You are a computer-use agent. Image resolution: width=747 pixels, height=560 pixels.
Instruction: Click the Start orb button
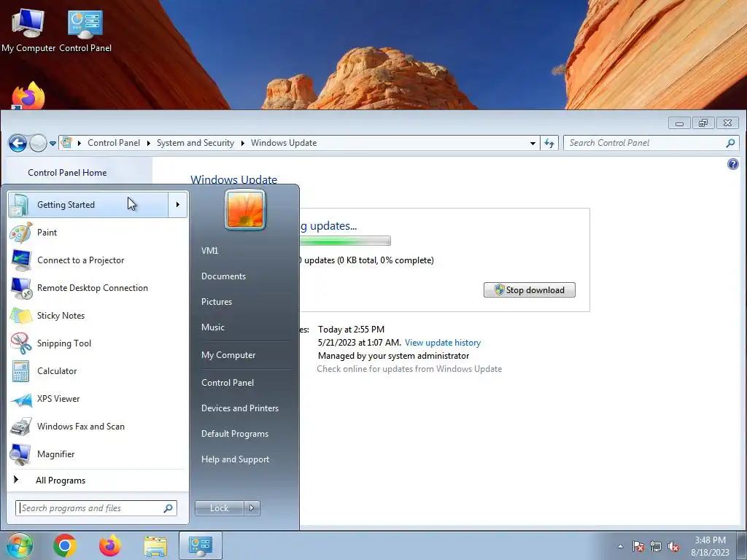pos(19,545)
